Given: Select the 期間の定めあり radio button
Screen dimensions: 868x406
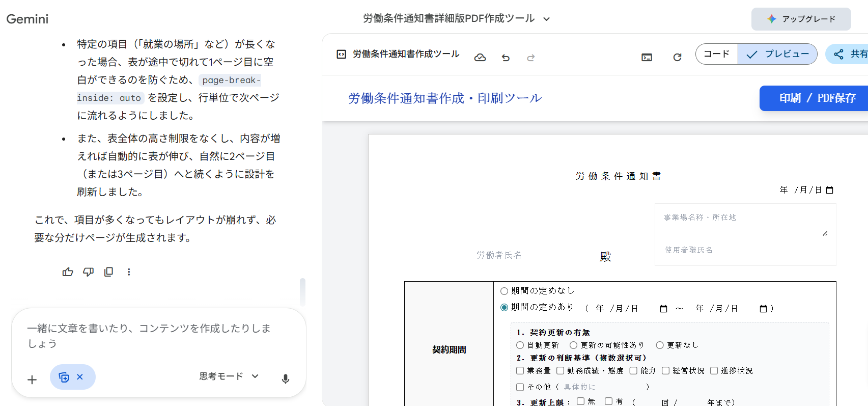Looking at the screenshot, I should click(x=504, y=307).
